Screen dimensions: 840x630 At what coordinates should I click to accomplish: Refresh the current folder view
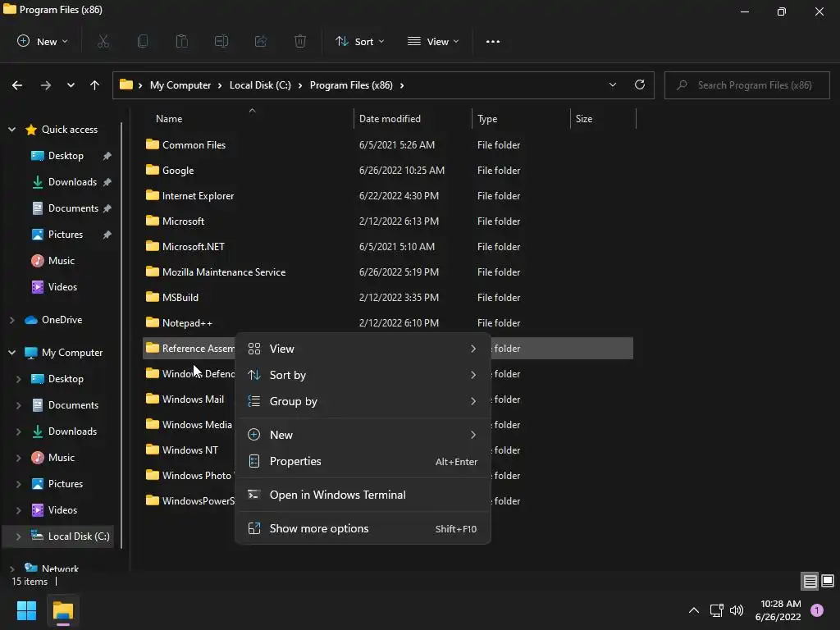coord(640,84)
